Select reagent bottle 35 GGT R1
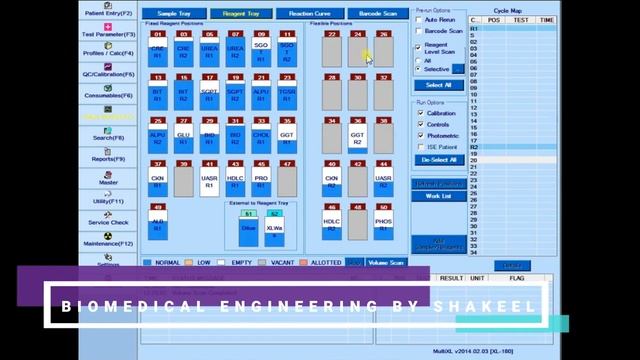Viewport: 640px width, 360px height. (x=287, y=136)
